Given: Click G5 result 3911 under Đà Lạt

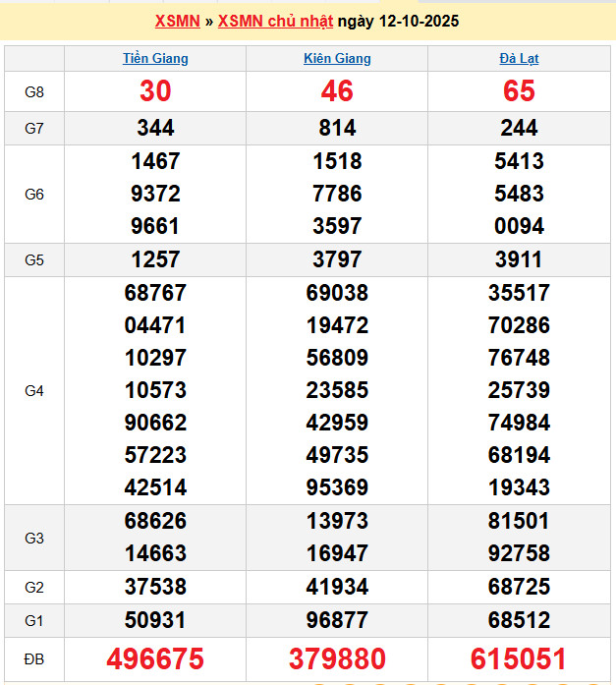Looking at the screenshot, I should 519,259.
